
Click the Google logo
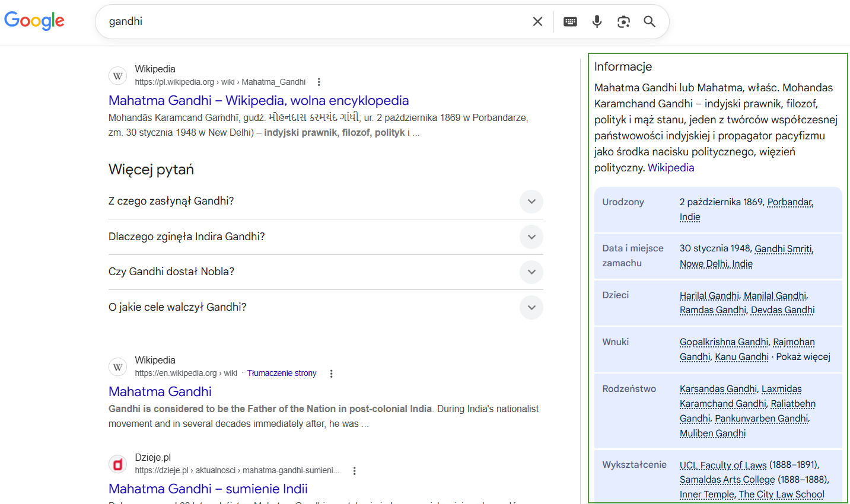(34, 21)
